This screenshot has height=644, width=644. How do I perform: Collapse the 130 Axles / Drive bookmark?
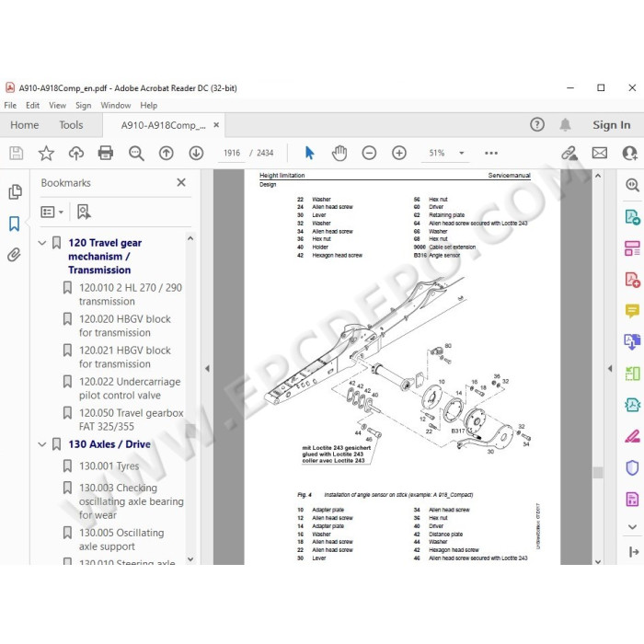42,444
